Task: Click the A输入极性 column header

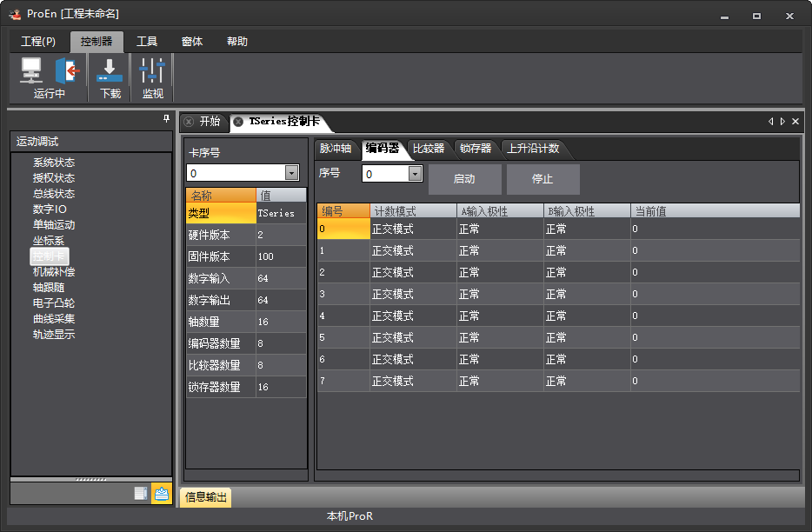Action: click(x=500, y=211)
